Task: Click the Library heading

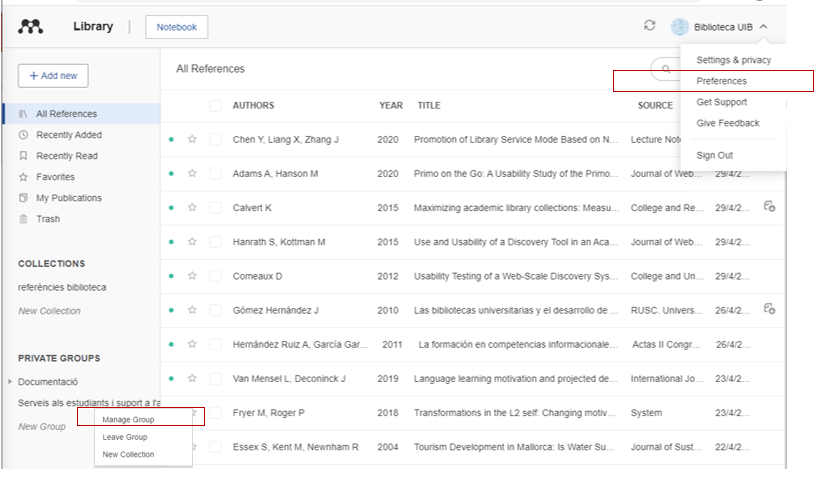Action: pyautogui.click(x=93, y=26)
